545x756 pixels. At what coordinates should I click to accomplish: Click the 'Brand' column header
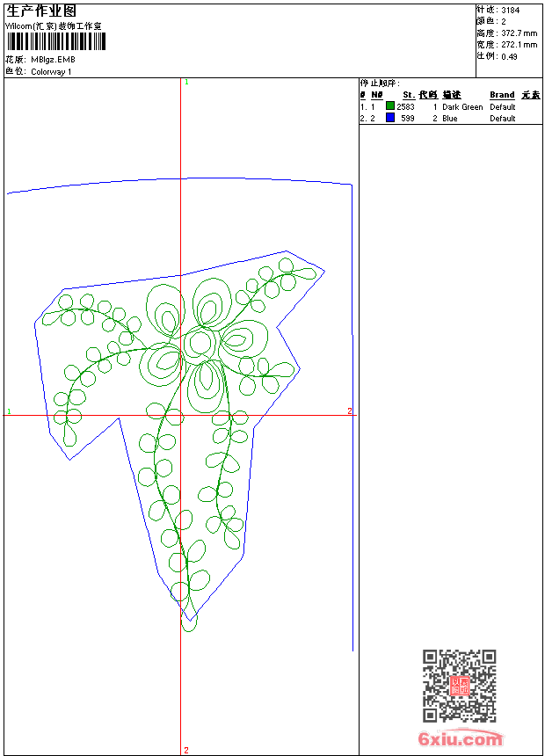pyautogui.click(x=502, y=95)
